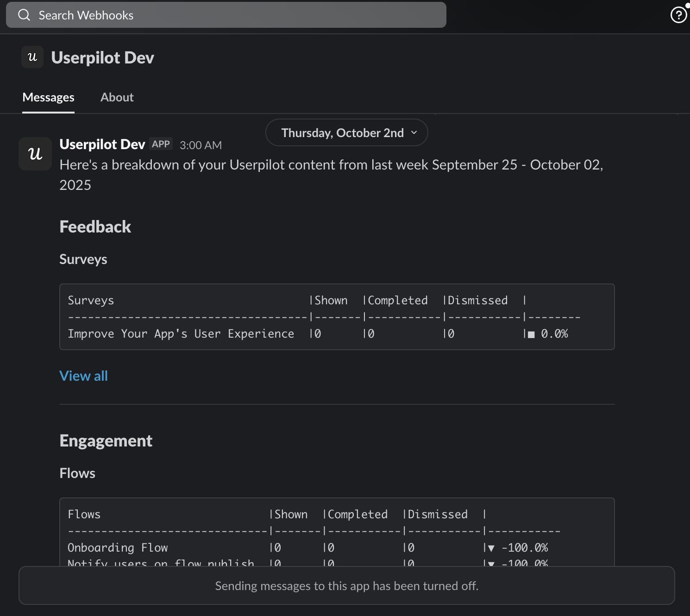The image size is (690, 616).
Task: Focus the Search Webhooks field
Action: coord(226,15)
